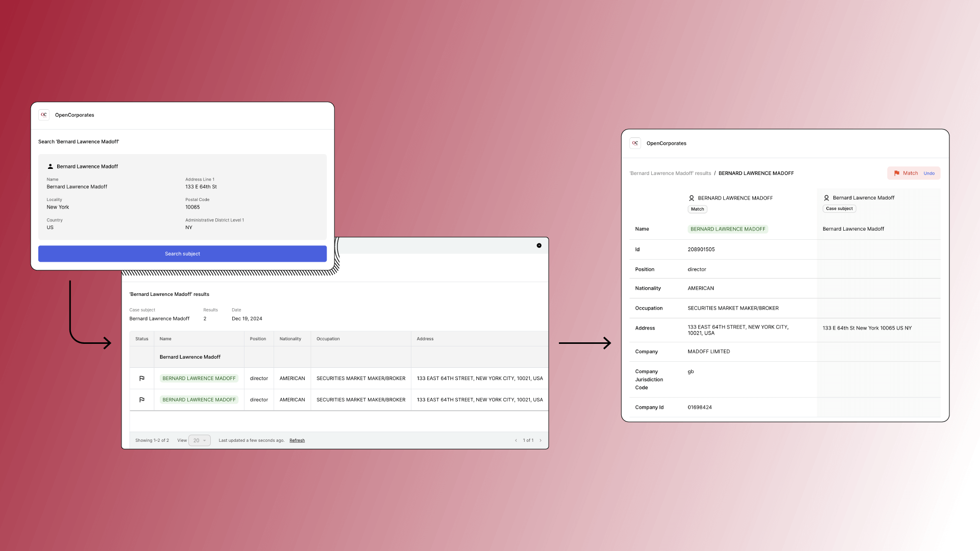This screenshot has height=551, width=980.
Task: Click results date Dec 19, 2024
Action: coord(247,319)
